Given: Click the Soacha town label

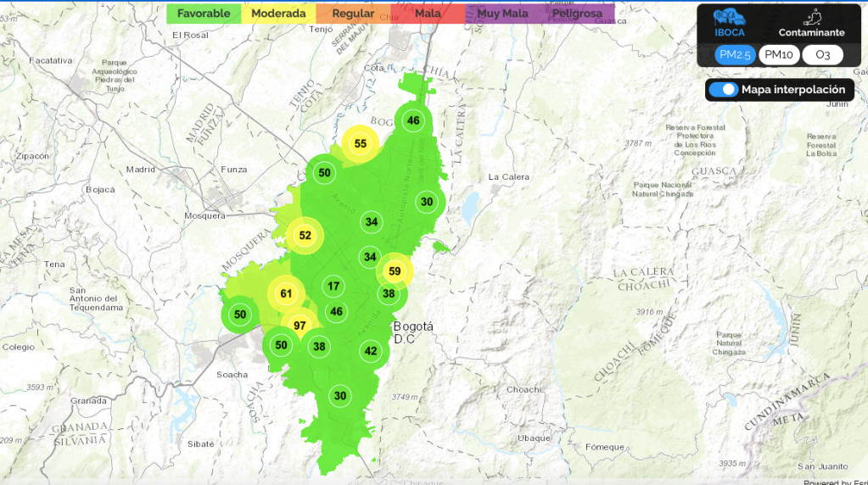Looking at the screenshot, I should [232, 375].
